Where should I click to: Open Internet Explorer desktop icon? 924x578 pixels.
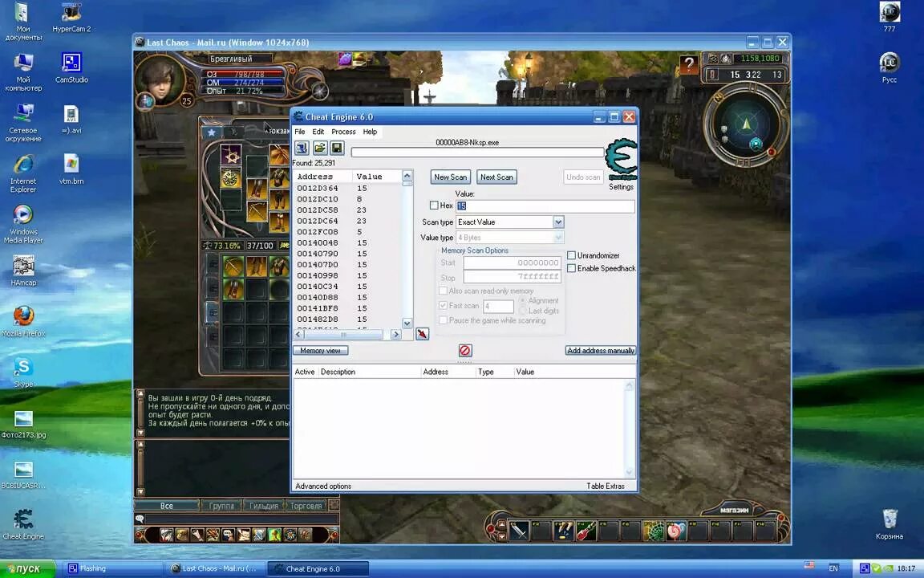point(23,173)
